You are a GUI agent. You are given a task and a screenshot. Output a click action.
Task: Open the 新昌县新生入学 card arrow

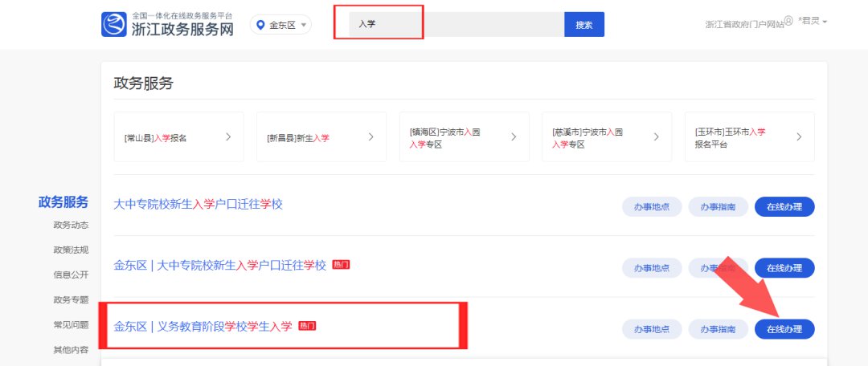tap(371, 137)
